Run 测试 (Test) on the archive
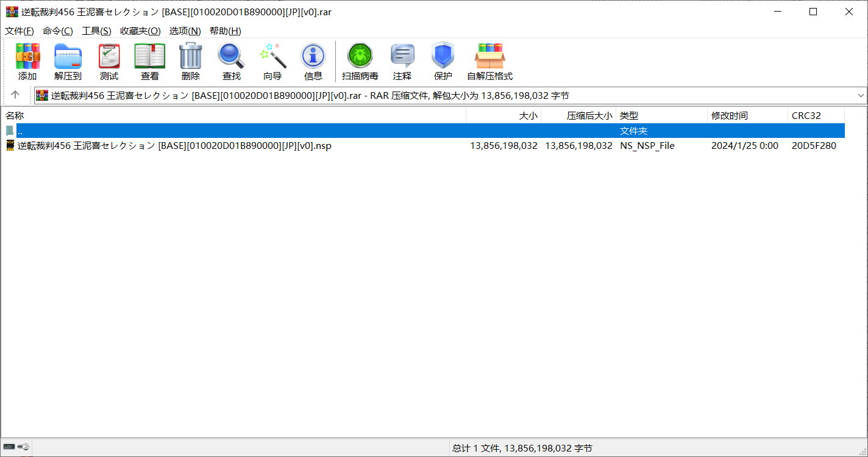The image size is (868, 457). (x=109, y=62)
